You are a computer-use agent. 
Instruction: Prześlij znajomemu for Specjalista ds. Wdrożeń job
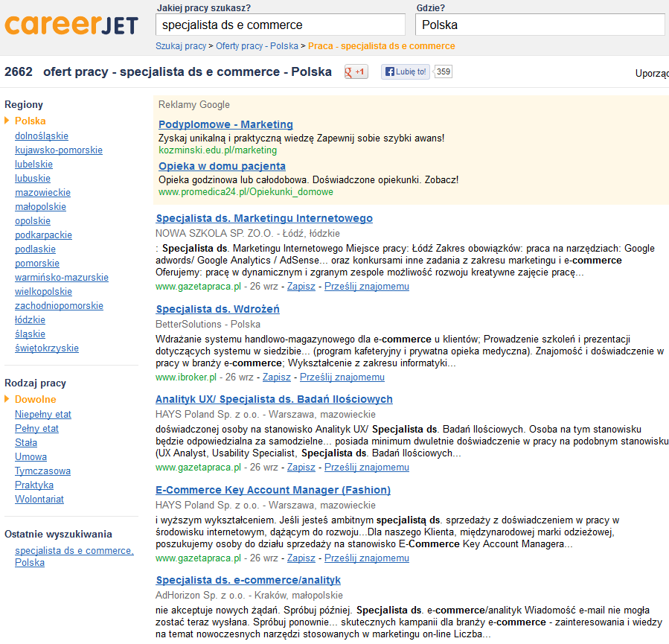(x=342, y=377)
